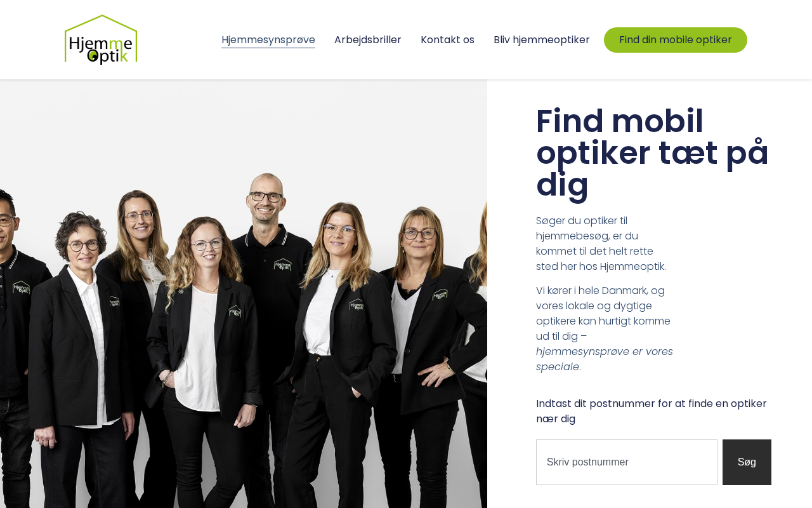Click the Indtast dit postnummer label text
Screen dimensions: 812x508
[x=652, y=411]
